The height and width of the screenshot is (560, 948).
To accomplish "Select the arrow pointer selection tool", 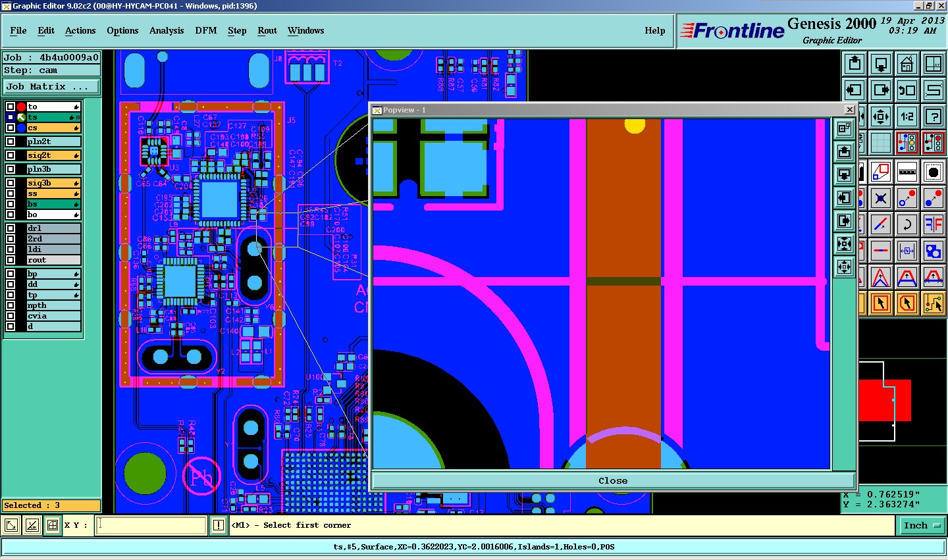I will [881, 303].
